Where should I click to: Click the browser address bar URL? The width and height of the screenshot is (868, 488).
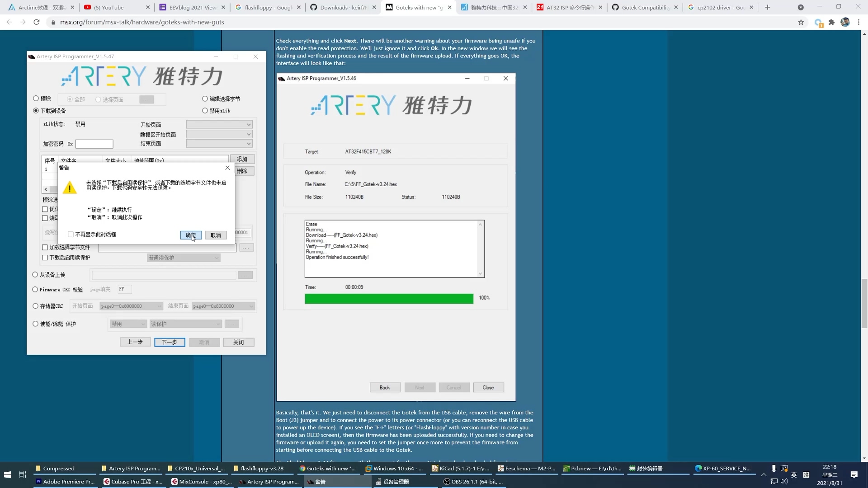[142, 22]
